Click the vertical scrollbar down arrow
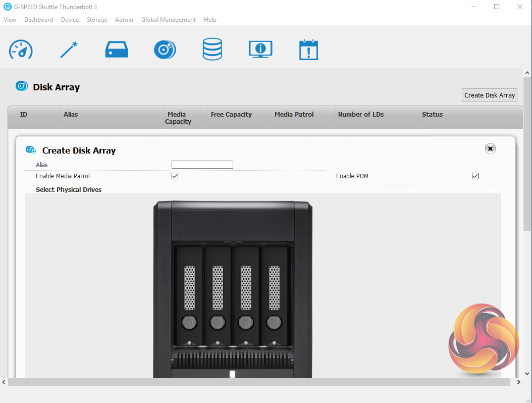 [x=527, y=374]
